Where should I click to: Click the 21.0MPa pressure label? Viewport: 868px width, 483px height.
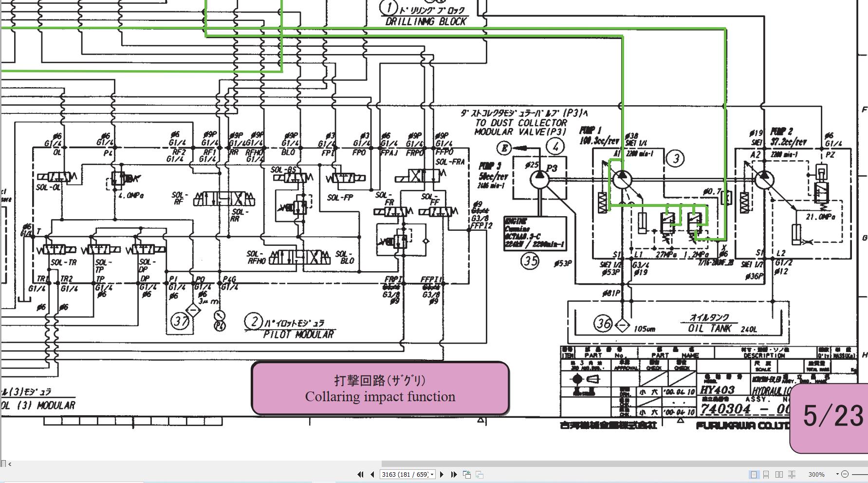820,217
